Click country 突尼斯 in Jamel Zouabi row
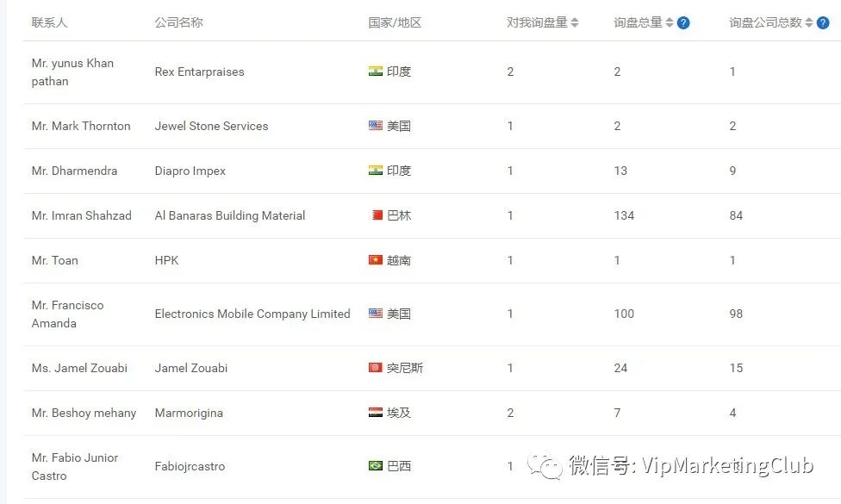This screenshot has height=504, width=841. (405, 368)
